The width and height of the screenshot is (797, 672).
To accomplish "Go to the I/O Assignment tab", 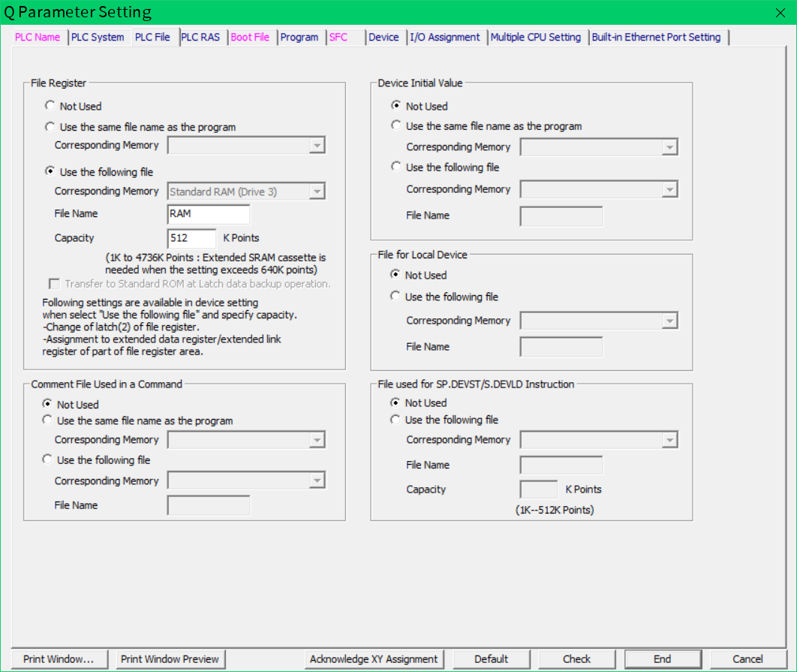I will click(445, 38).
